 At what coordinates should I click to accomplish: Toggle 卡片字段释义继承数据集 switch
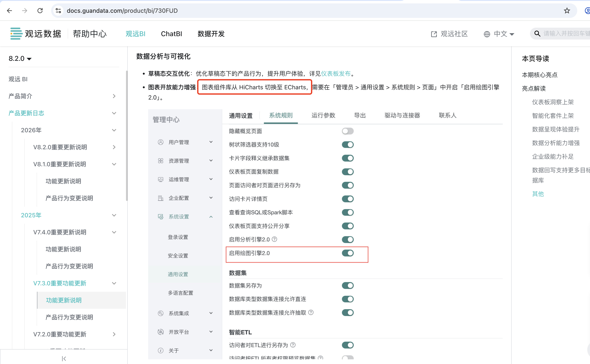[x=348, y=158]
